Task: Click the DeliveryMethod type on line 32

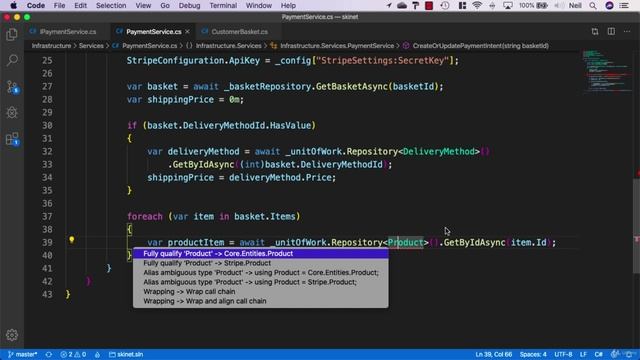Action: 439,151
